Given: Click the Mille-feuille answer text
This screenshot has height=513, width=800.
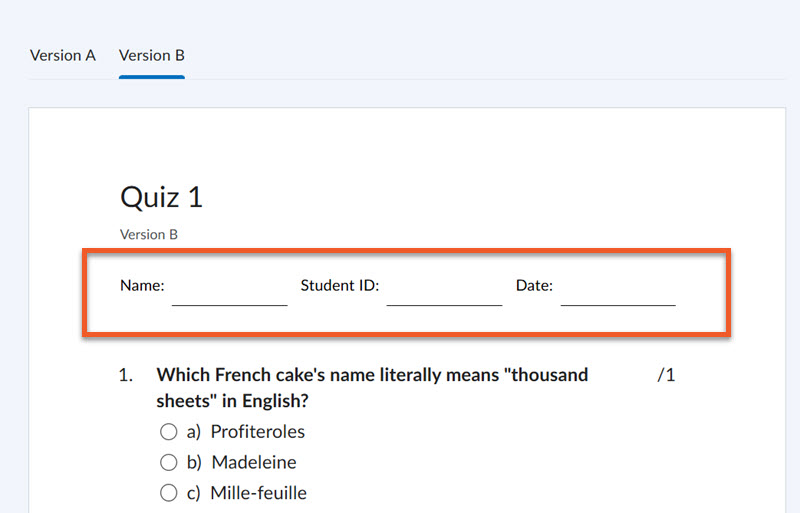Looking at the screenshot, I should [258, 493].
